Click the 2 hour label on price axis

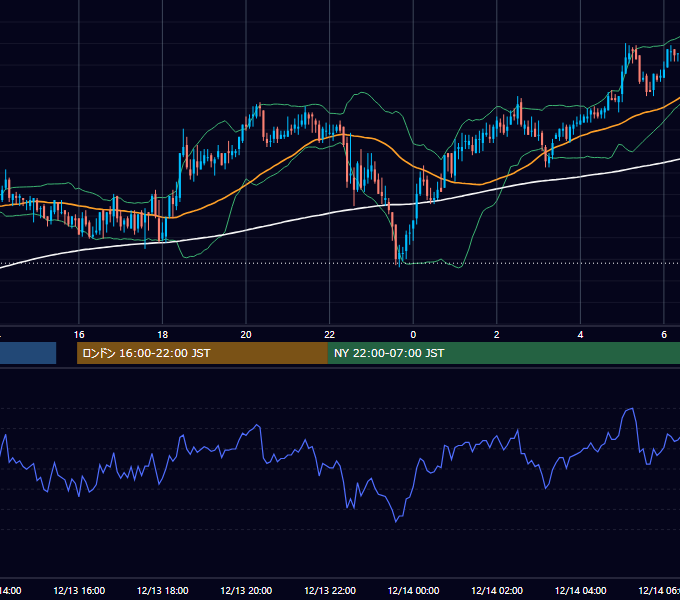pyautogui.click(x=497, y=335)
